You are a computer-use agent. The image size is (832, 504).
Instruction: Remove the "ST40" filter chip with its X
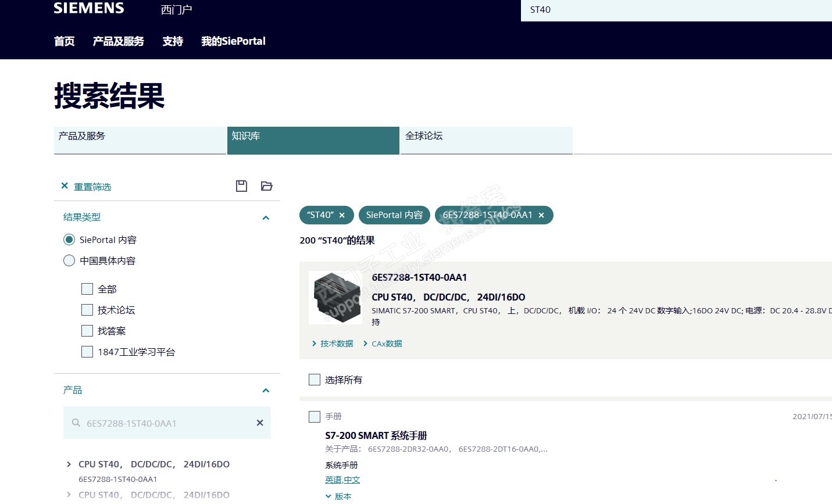[x=342, y=216]
